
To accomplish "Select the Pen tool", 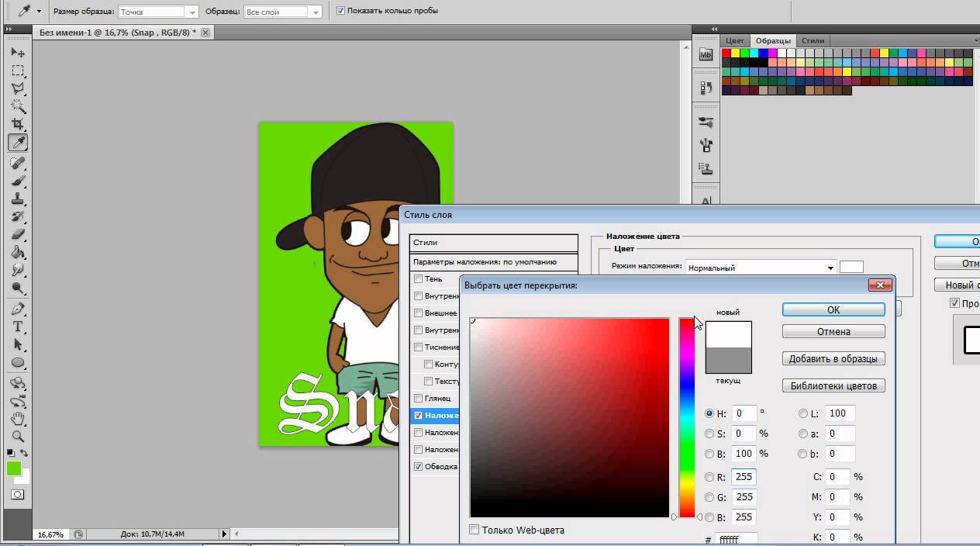I will [18, 308].
